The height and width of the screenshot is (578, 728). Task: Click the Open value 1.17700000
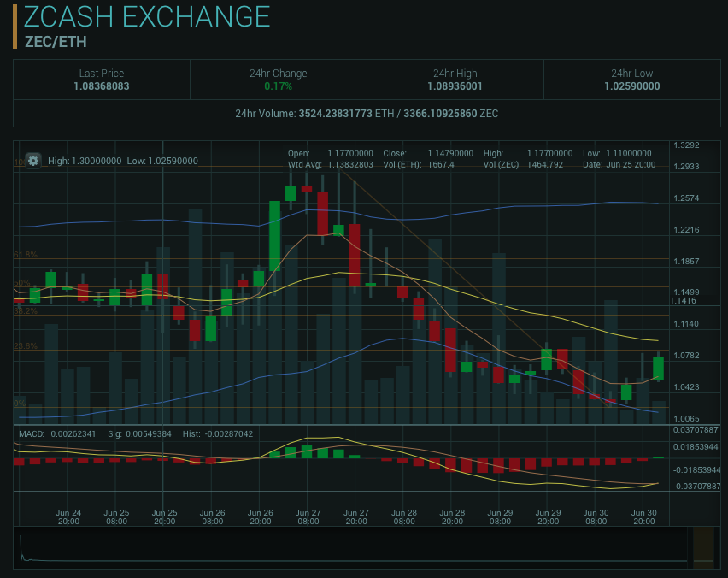click(350, 153)
